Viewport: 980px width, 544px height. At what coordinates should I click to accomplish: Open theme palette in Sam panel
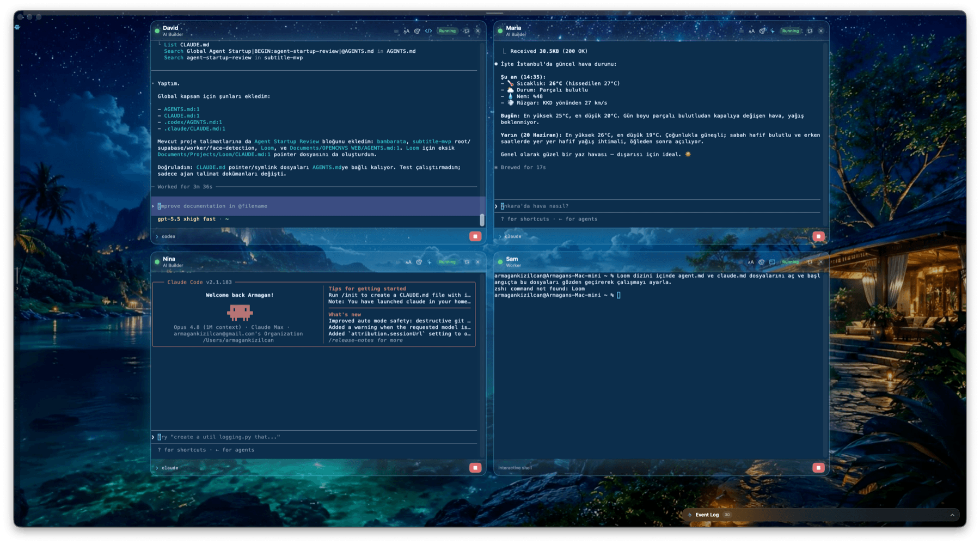(761, 262)
